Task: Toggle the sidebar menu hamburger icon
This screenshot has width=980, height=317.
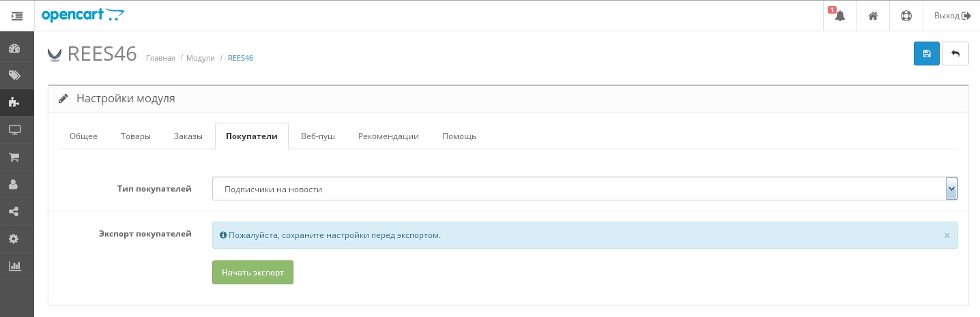Action: point(17,16)
